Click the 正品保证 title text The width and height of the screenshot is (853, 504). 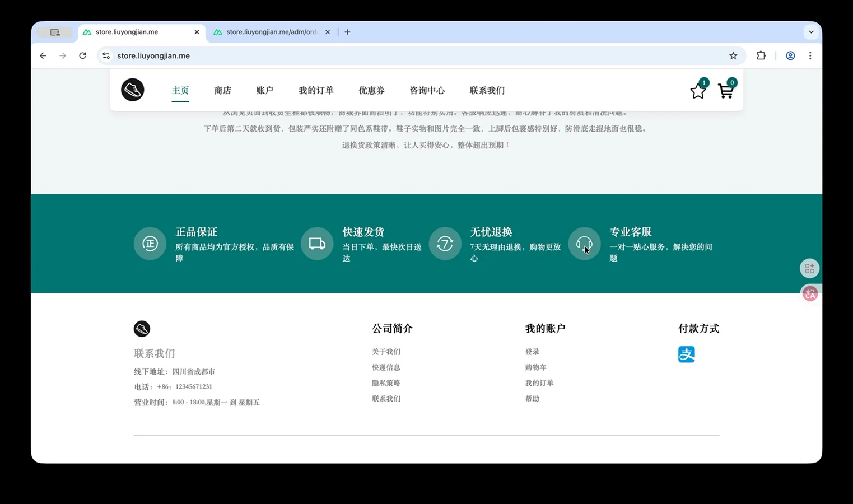coord(196,232)
